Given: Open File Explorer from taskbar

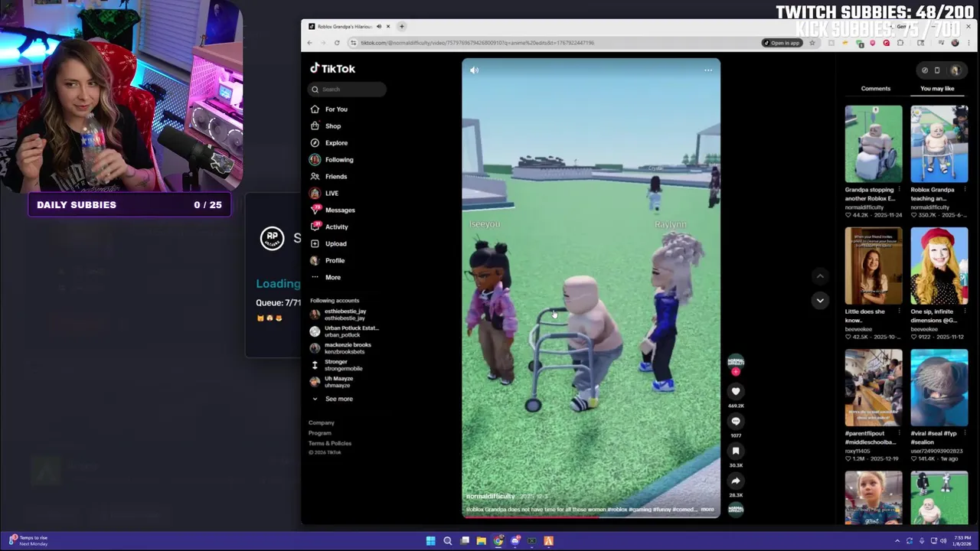Looking at the screenshot, I should (x=482, y=541).
